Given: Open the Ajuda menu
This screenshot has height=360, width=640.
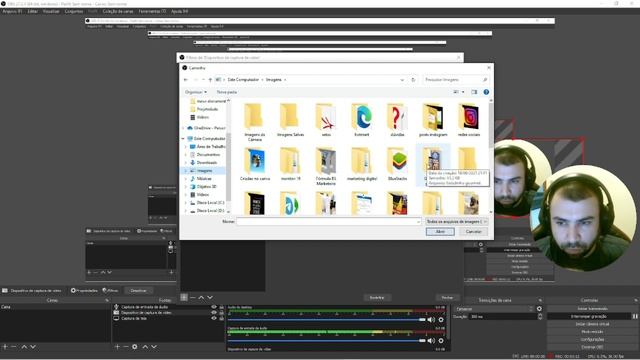Looking at the screenshot, I should [x=180, y=11].
